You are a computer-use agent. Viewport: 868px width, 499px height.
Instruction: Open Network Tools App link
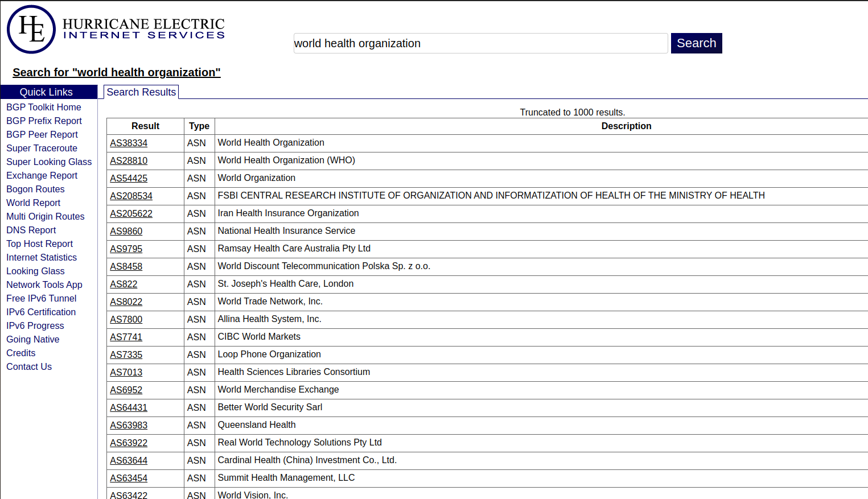(44, 284)
